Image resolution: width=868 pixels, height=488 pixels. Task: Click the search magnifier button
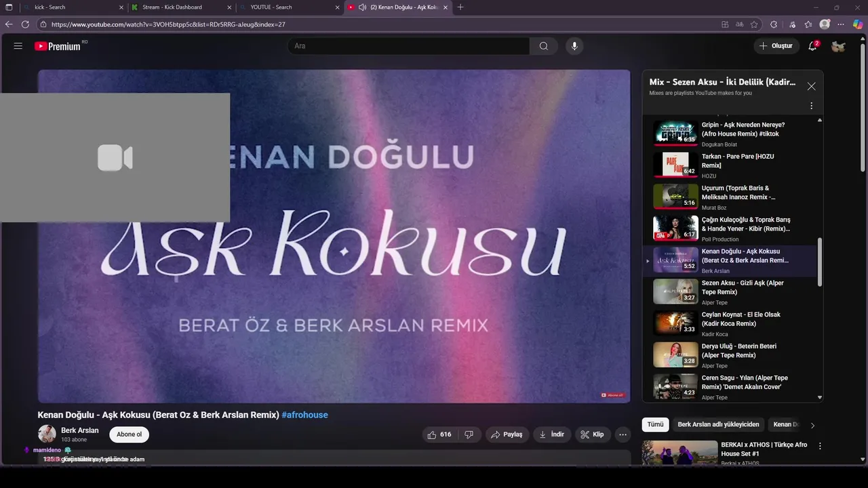point(543,46)
